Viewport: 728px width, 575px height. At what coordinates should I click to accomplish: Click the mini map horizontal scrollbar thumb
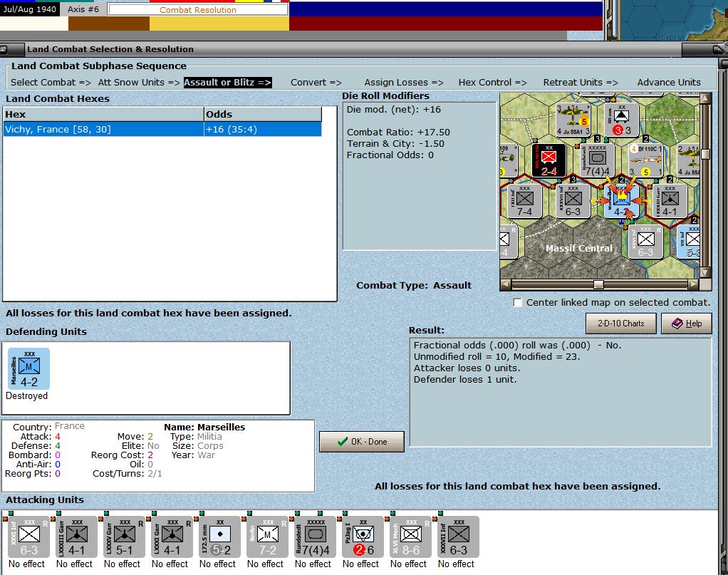599,284
